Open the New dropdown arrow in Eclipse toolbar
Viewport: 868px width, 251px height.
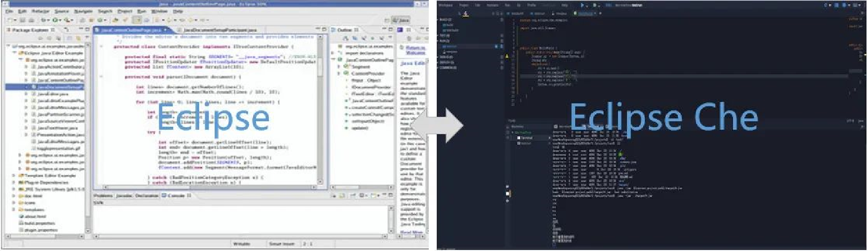[15, 20]
